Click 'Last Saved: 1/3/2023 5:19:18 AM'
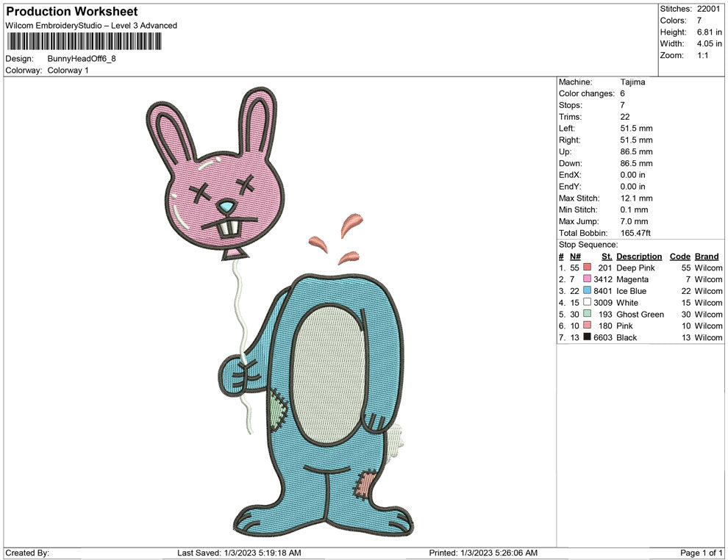728x560 pixels. pos(239,553)
